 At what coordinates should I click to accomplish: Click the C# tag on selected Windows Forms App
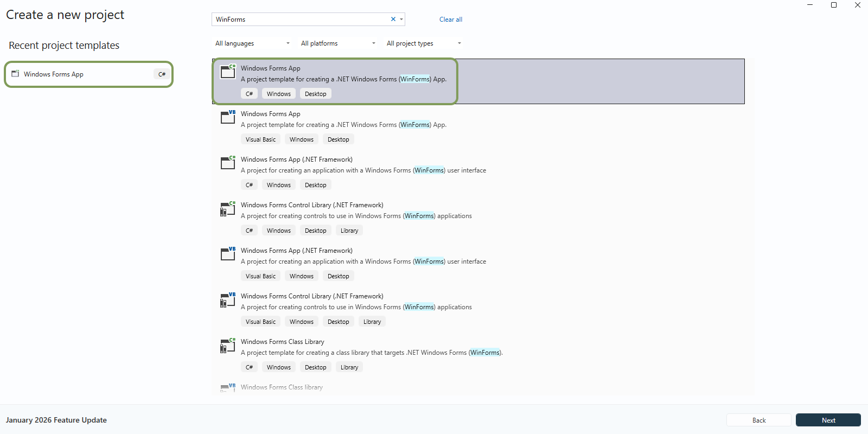tap(249, 94)
